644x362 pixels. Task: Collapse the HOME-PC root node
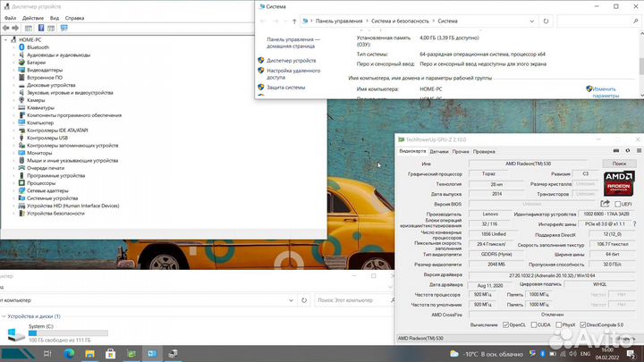[x=5, y=40]
